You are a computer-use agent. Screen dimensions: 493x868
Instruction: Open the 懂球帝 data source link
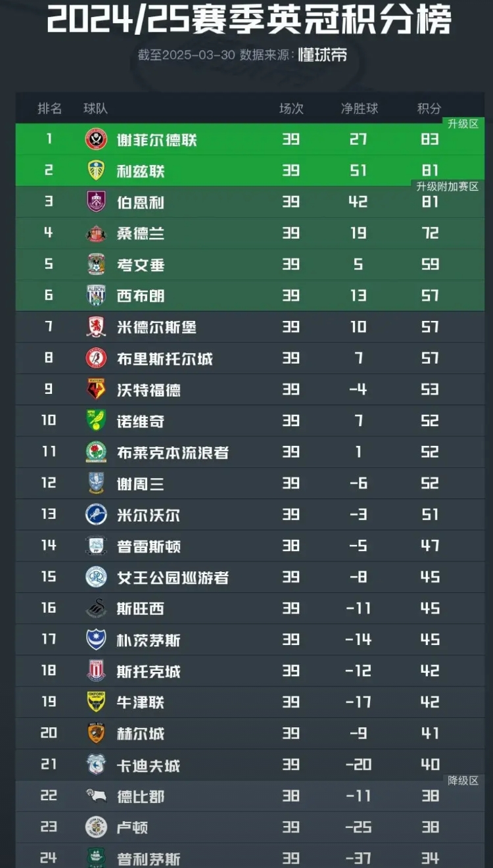(322, 55)
